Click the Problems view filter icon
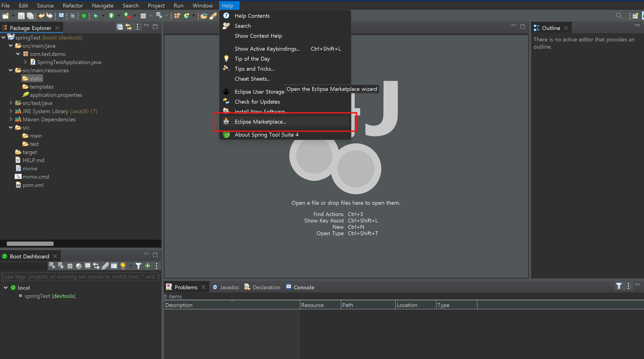Image resolution: width=644 pixels, height=359 pixels. 619,286
